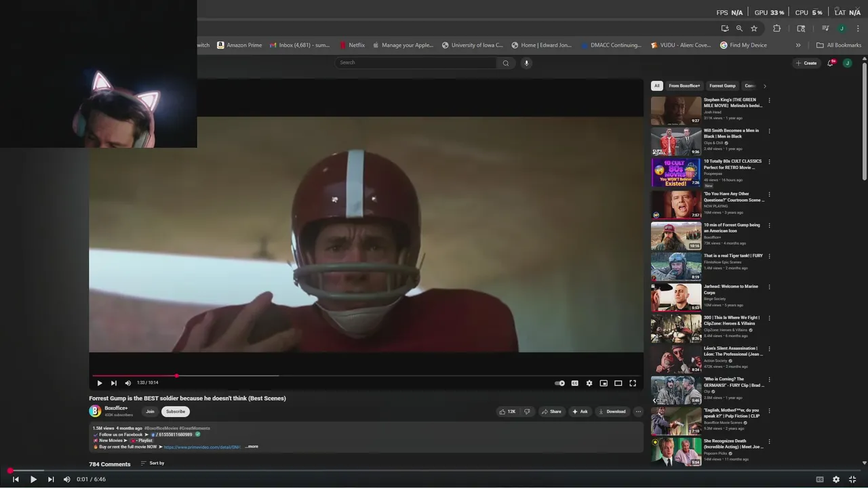Viewport: 868px width, 488px height.
Task: Play the embedded YouTube video
Action: pos(100,383)
